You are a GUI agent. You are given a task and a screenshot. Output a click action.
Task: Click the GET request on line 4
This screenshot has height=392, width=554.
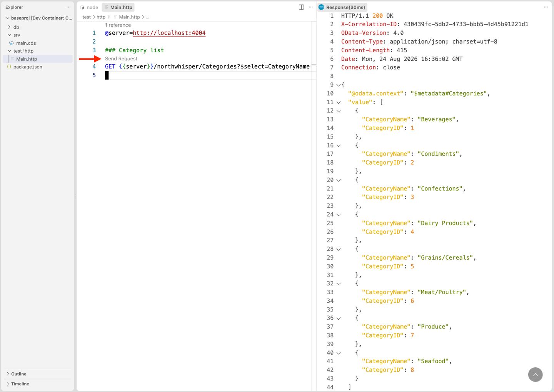click(207, 67)
